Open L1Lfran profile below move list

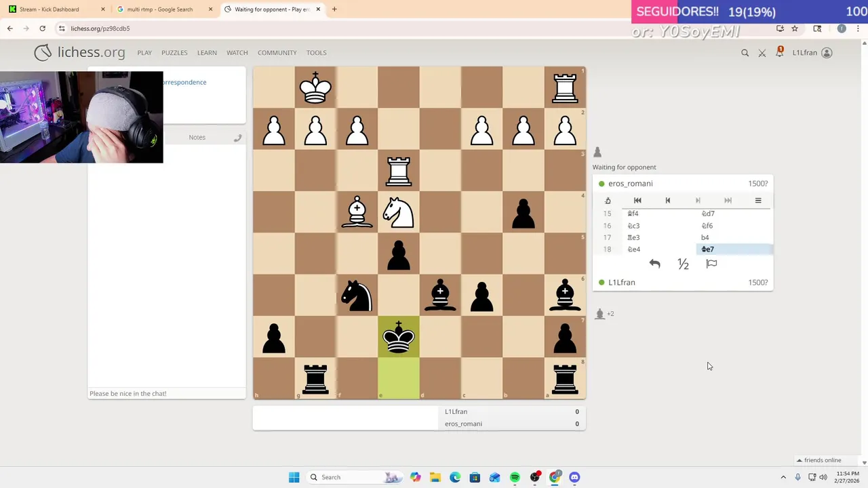point(622,283)
